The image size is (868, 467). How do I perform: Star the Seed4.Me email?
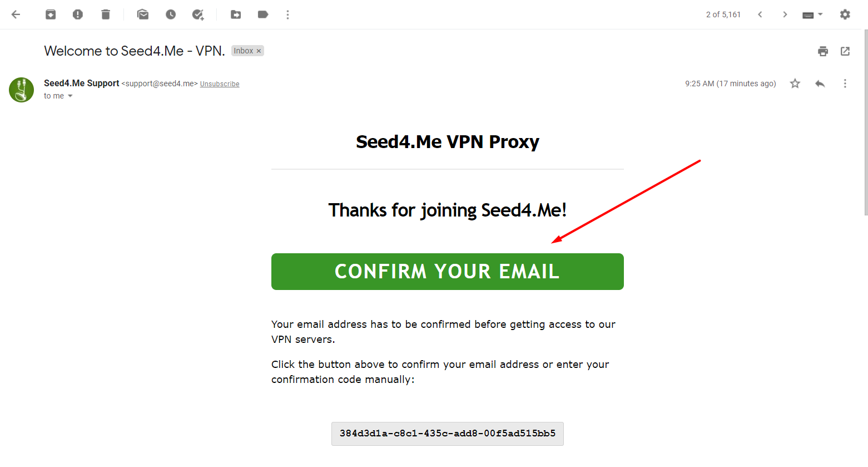[795, 83]
